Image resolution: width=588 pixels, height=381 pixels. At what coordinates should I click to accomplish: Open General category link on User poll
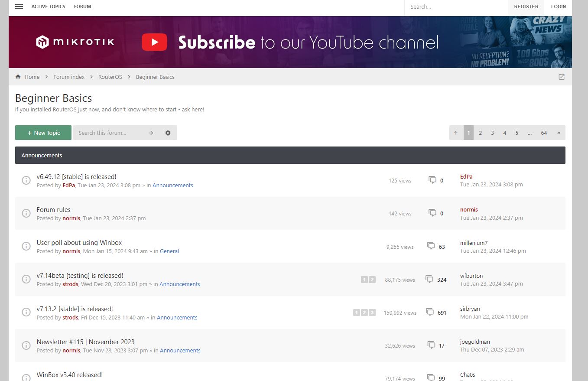click(x=169, y=251)
